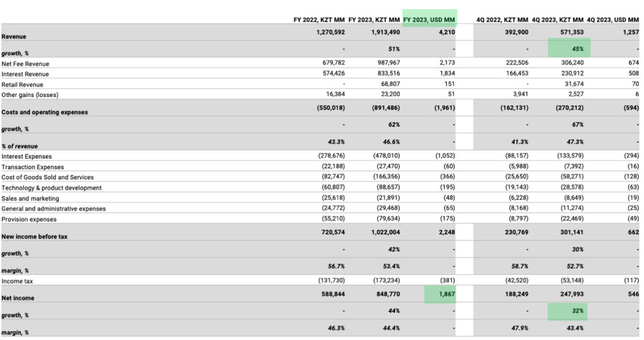644x340 pixels.
Task: Click the 'Net Fee Revenue' row label
Action: (x=25, y=64)
